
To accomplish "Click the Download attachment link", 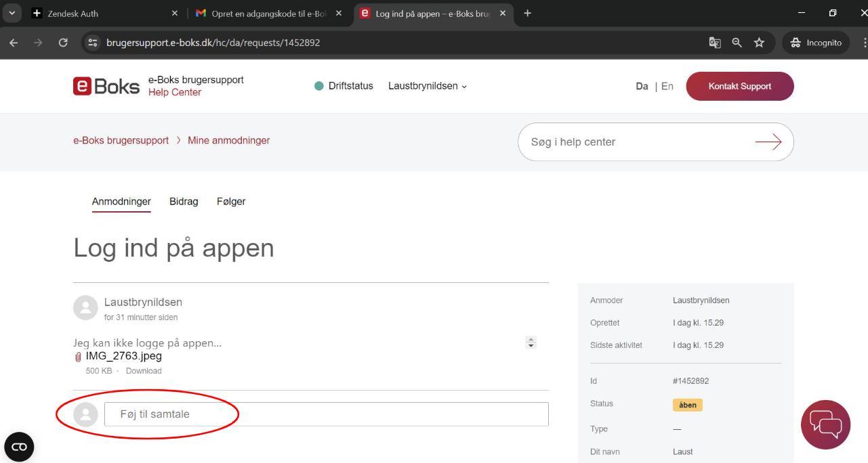I will (x=144, y=371).
